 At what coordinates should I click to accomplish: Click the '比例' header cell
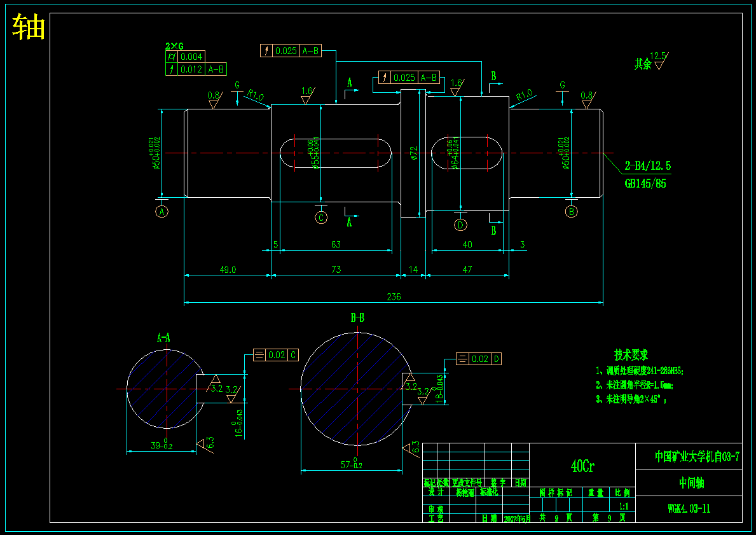coord(622,492)
